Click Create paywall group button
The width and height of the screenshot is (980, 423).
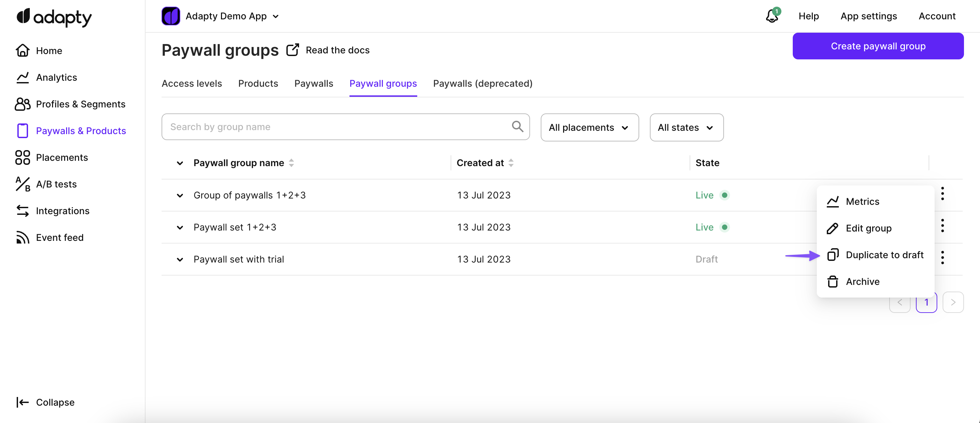(878, 46)
